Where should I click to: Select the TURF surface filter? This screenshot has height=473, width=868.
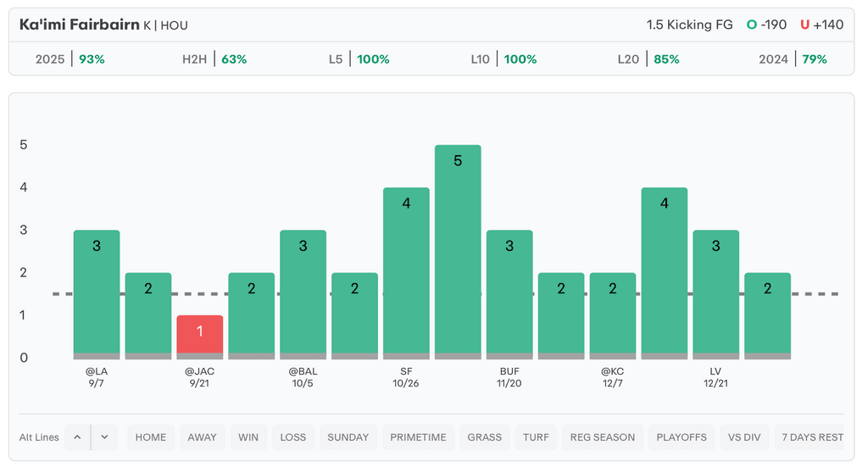pos(536,437)
